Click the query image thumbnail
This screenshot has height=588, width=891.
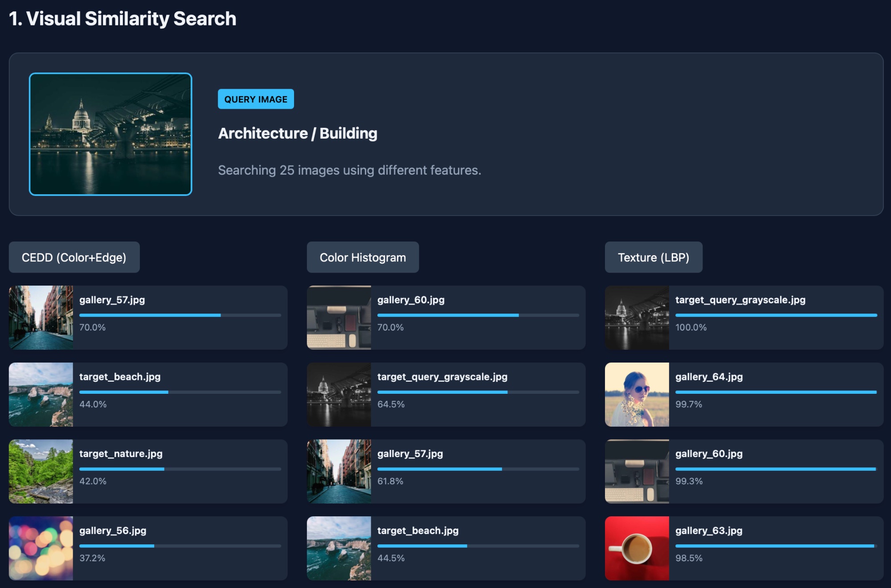110,134
